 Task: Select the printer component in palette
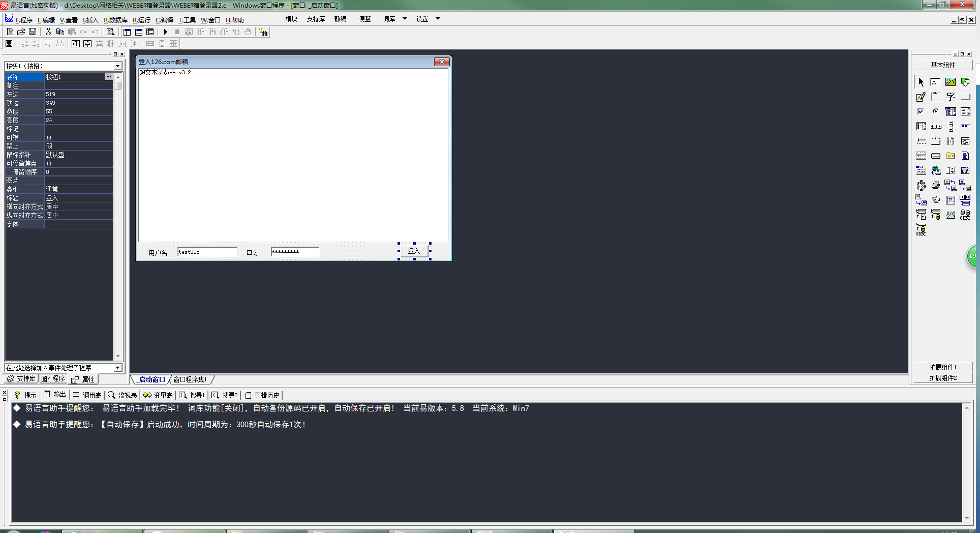coord(936,186)
